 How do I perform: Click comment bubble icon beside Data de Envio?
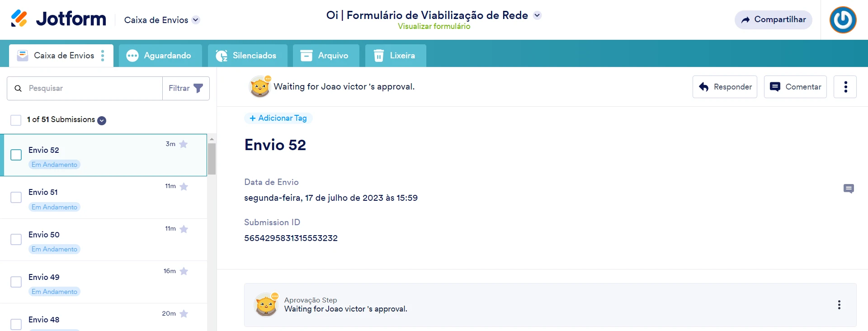pyautogui.click(x=849, y=189)
